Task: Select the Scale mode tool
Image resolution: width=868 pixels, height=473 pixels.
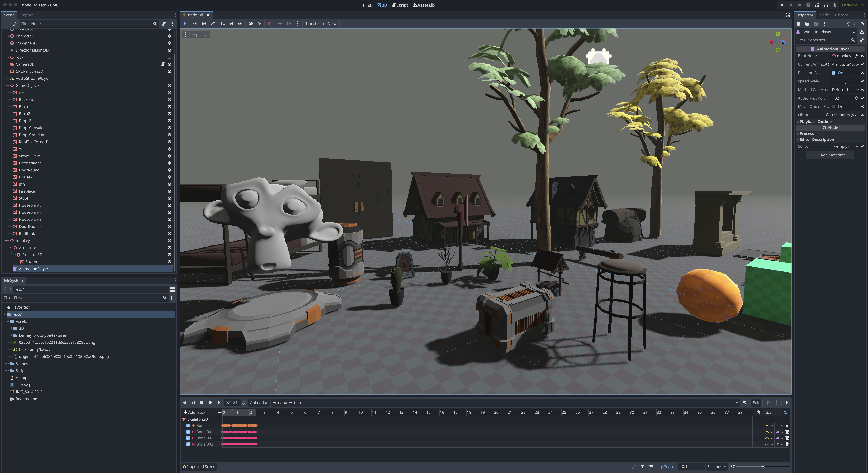Action: pos(213,24)
